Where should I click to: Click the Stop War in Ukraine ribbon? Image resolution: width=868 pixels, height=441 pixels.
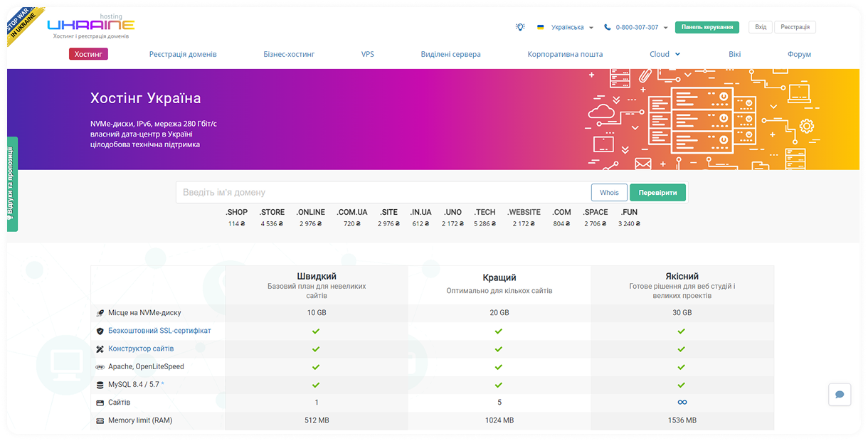23,25
